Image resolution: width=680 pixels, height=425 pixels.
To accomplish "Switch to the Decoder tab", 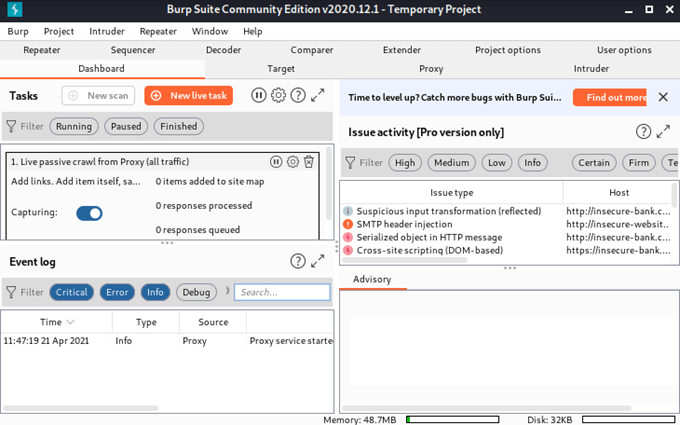I will pos(223,50).
